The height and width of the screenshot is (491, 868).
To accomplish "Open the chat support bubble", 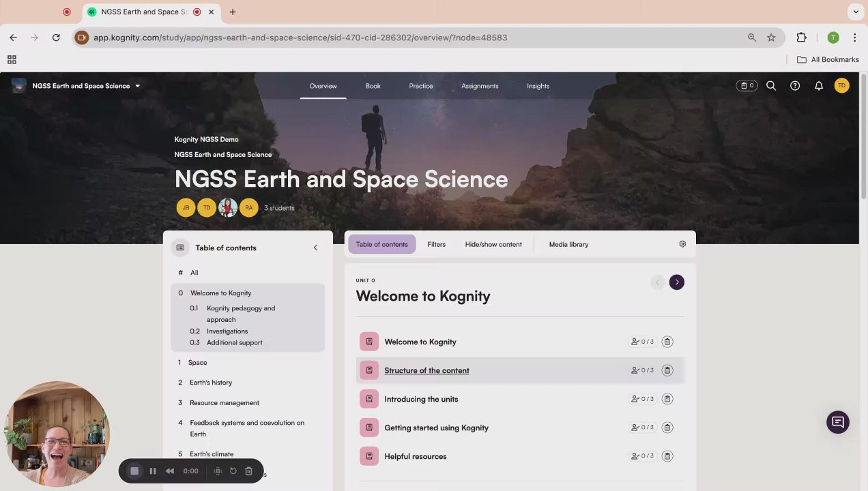I will 838,422.
